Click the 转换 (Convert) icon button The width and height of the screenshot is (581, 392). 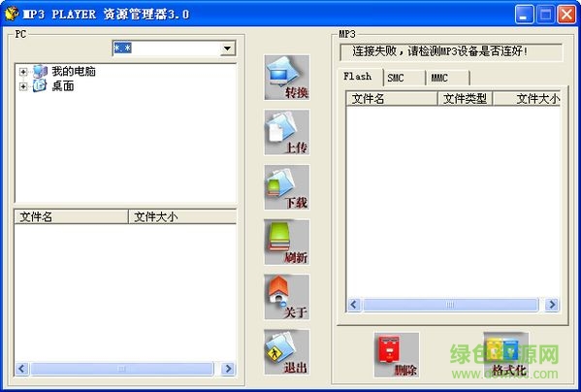tap(287, 78)
